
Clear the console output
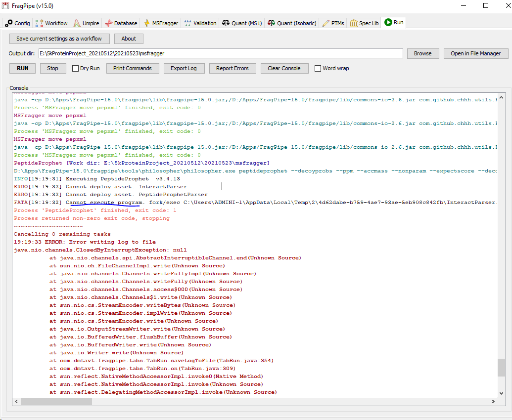[x=284, y=68]
